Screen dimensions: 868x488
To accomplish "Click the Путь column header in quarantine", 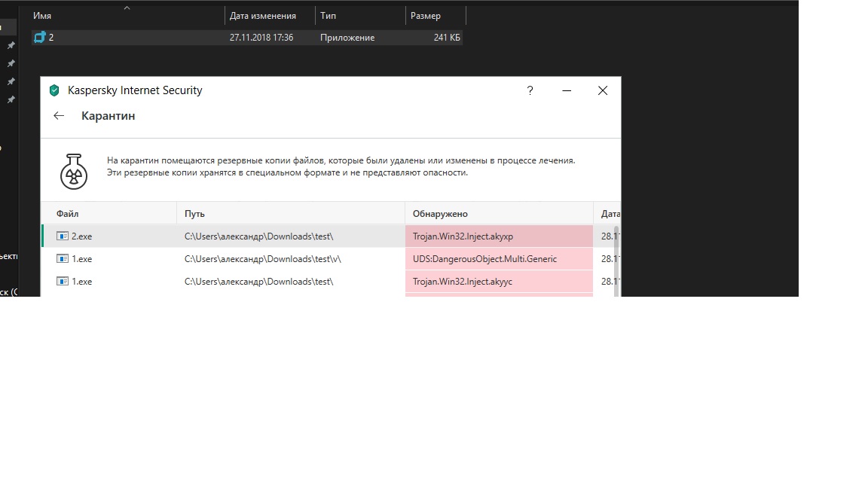I will 194,214.
